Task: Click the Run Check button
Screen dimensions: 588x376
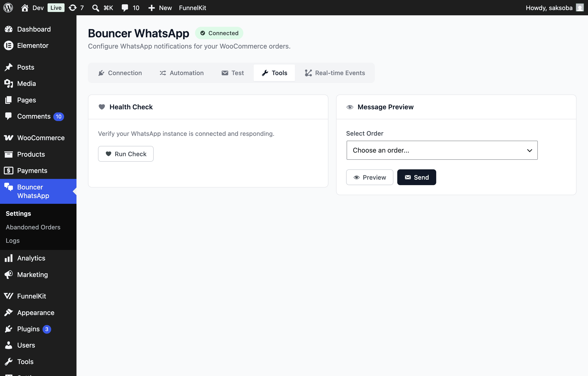Action: tap(126, 154)
